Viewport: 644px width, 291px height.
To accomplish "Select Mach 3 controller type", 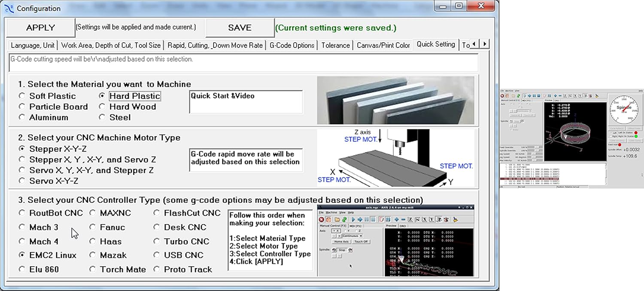I will [22, 227].
